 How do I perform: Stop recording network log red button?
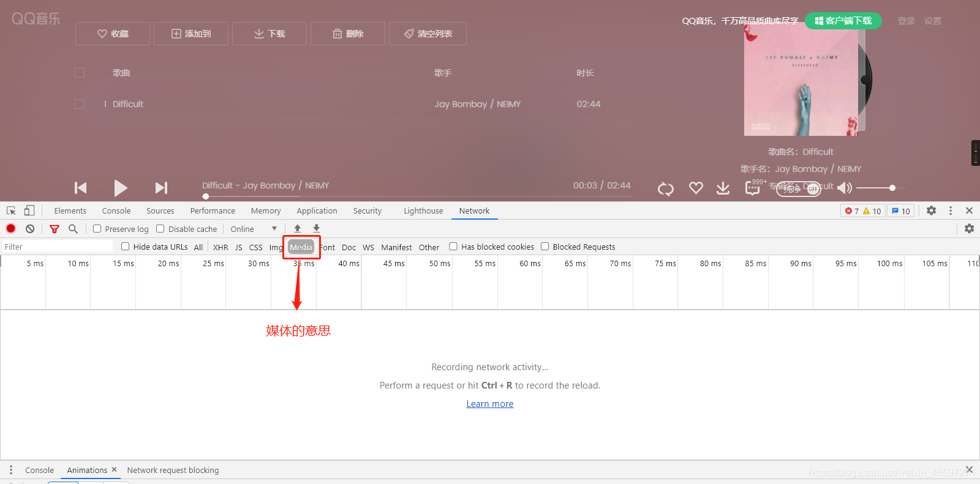11,228
